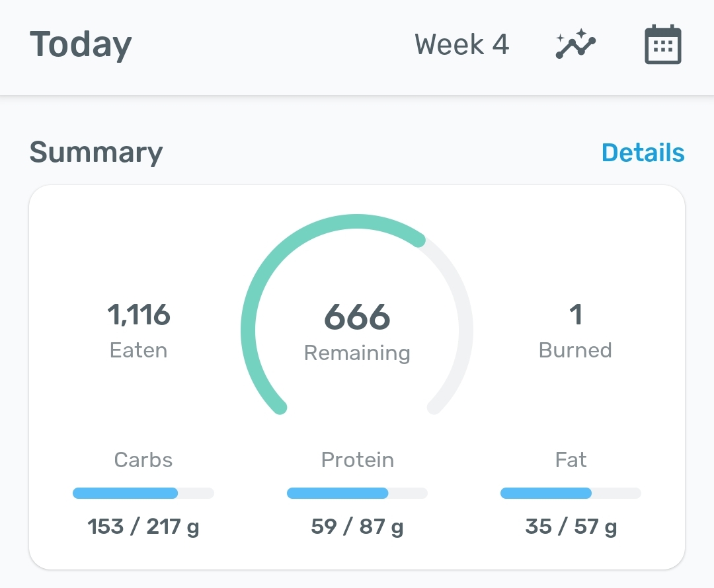Tap the 1,116 Eaten calories value
This screenshot has width=714, height=588.
coord(139,315)
